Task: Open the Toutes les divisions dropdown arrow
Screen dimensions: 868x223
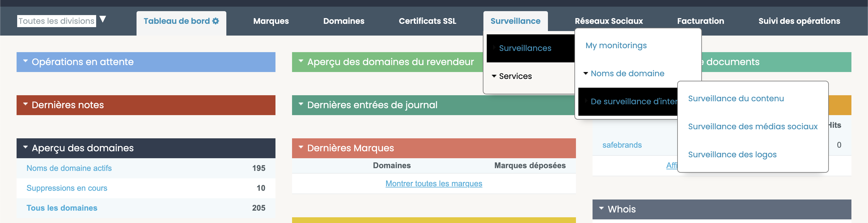Action: coord(103,19)
